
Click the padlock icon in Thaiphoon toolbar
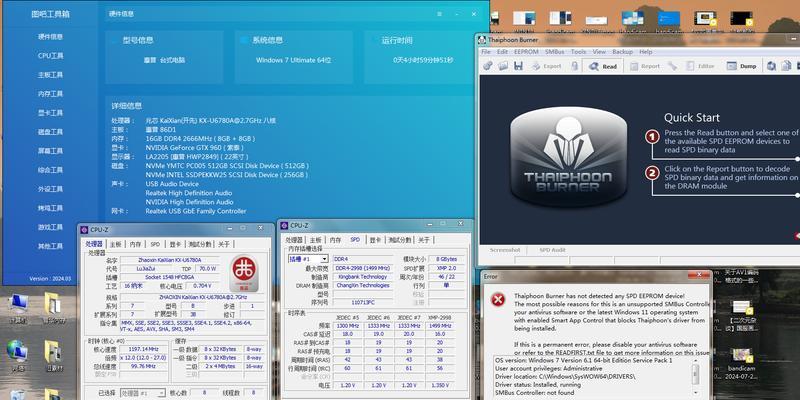click(x=574, y=66)
